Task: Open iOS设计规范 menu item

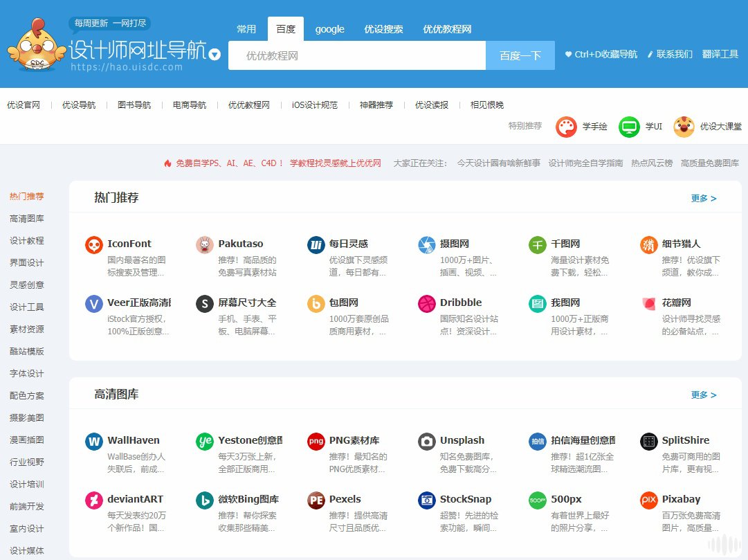Action: [x=314, y=105]
